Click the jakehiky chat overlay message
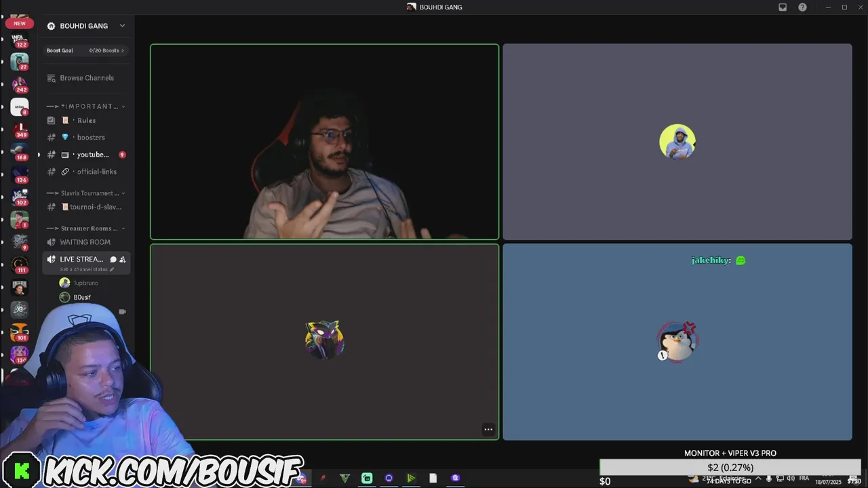The width and height of the screenshot is (868, 488). [x=718, y=260]
